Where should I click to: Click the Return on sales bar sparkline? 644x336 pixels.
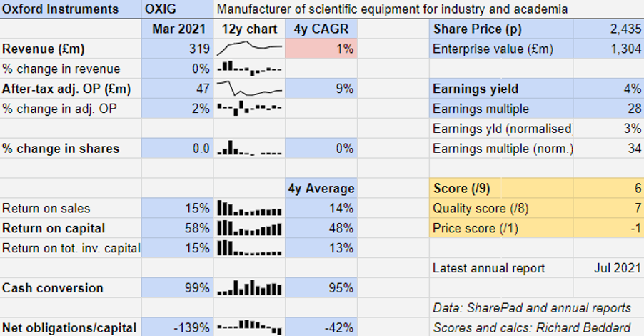pos(249,208)
